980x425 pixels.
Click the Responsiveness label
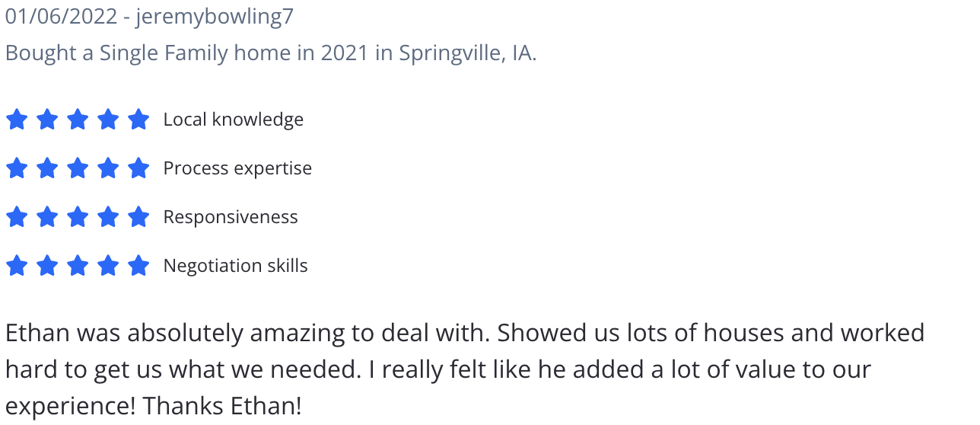[x=231, y=217]
